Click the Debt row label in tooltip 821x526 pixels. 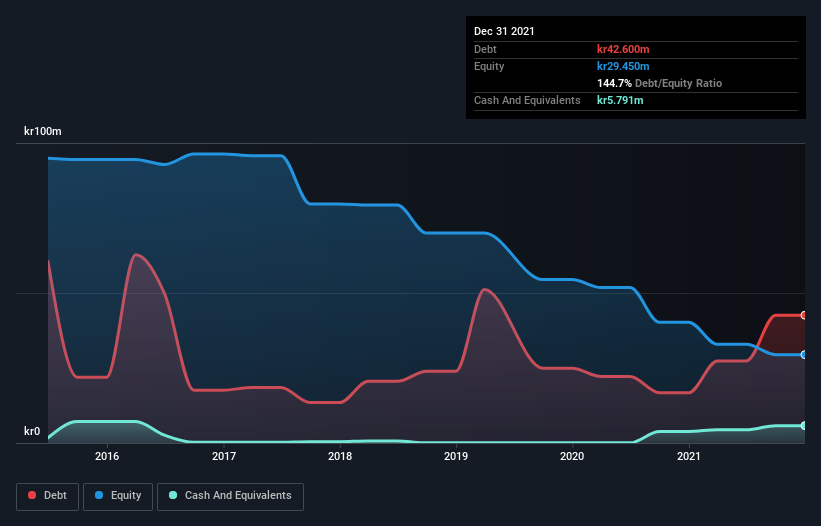coord(485,49)
